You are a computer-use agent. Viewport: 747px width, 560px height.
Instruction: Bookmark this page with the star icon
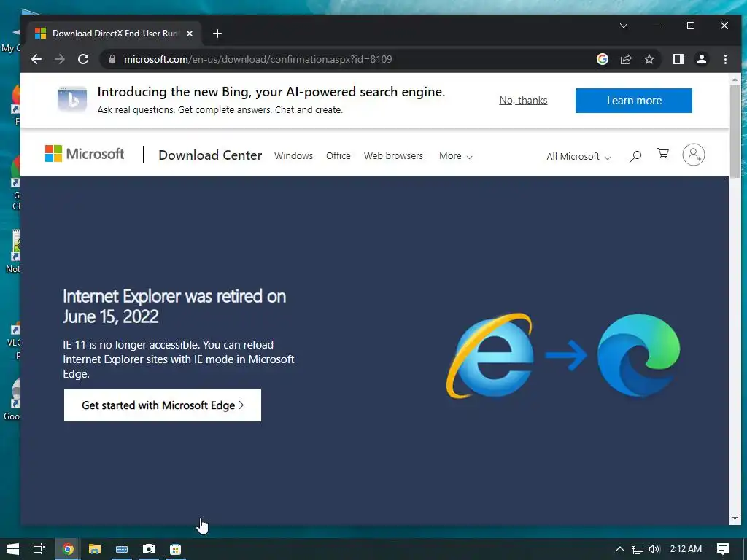click(x=649, y=59)
